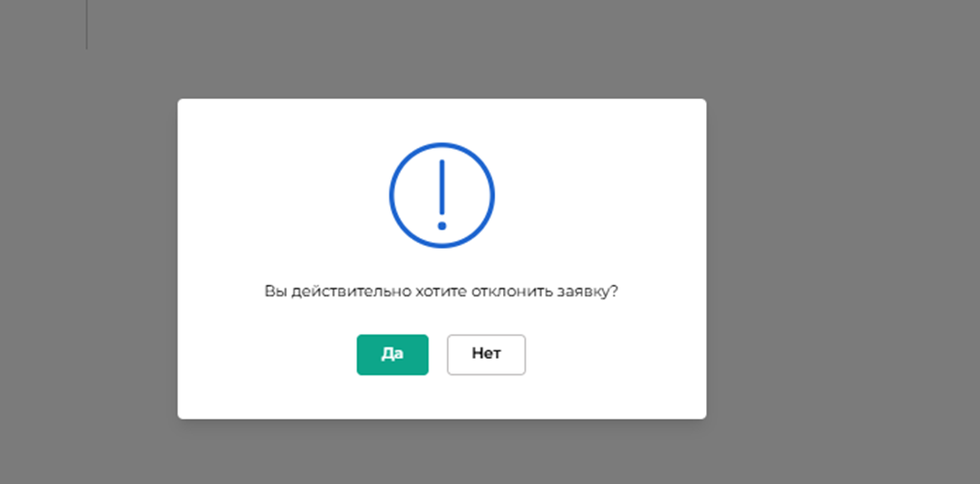The height and width of the screenshot is (484, 980).
Task: Click the word 'хотите' in the prompt
Action: click(441, 292)
